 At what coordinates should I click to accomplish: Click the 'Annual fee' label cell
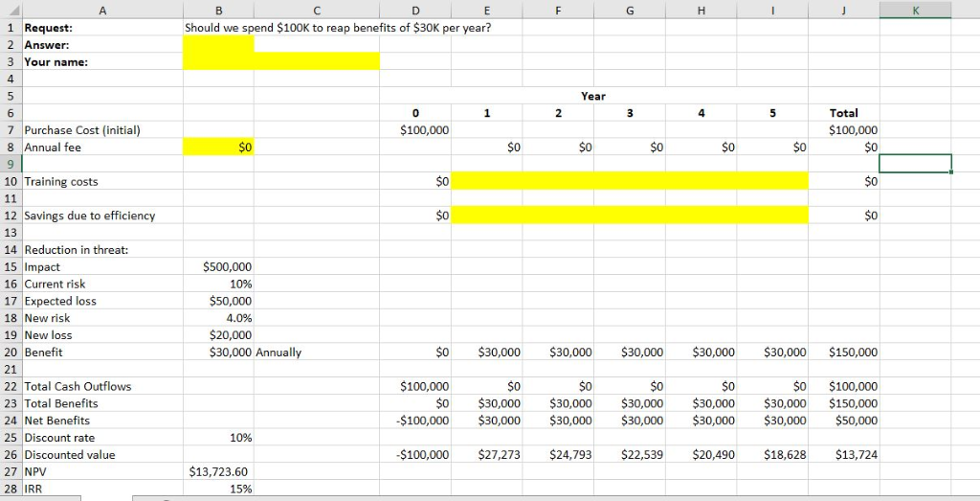[102, 147]
